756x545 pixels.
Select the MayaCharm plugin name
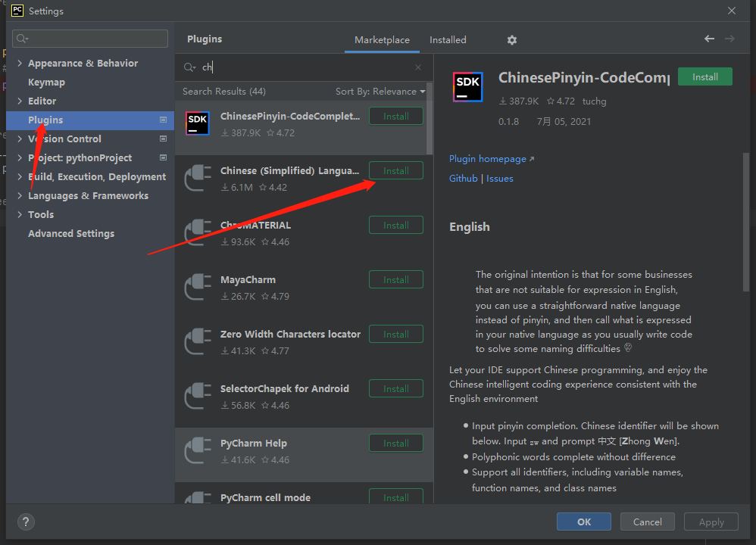point(248,279)
